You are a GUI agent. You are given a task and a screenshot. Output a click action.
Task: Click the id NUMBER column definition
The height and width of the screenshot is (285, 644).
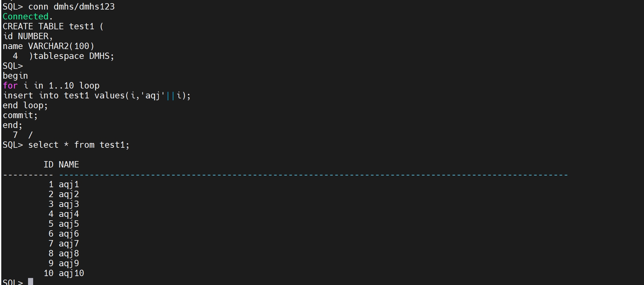click(x=27, y=36)
